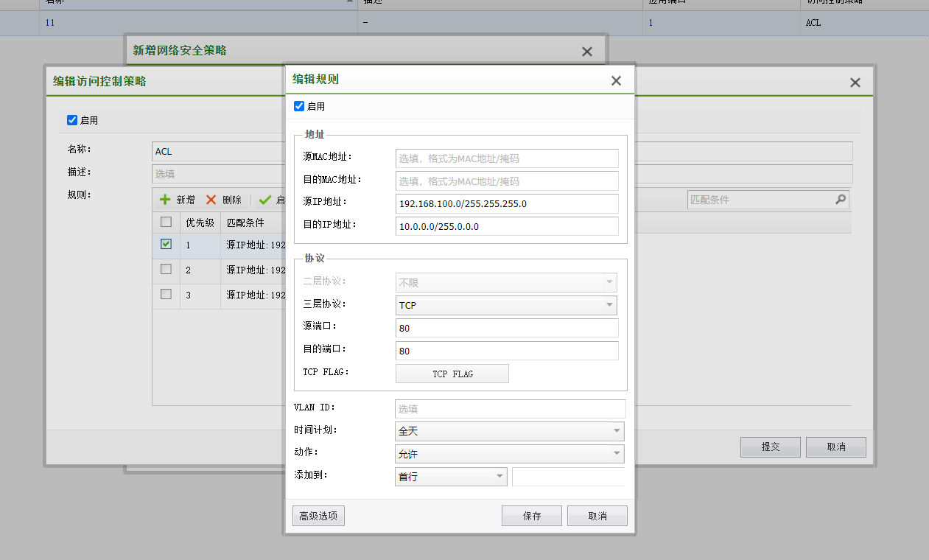Focus the 目的MAC地址 input field
Viewport: 929px width, 560px height.
pos(507,181)
